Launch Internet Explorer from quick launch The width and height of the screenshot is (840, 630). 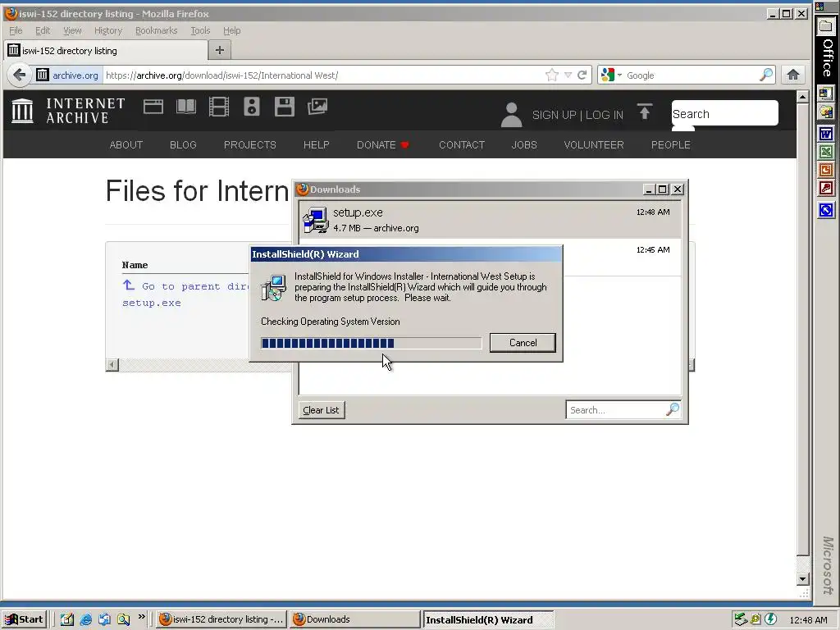(x=85, y=619)
